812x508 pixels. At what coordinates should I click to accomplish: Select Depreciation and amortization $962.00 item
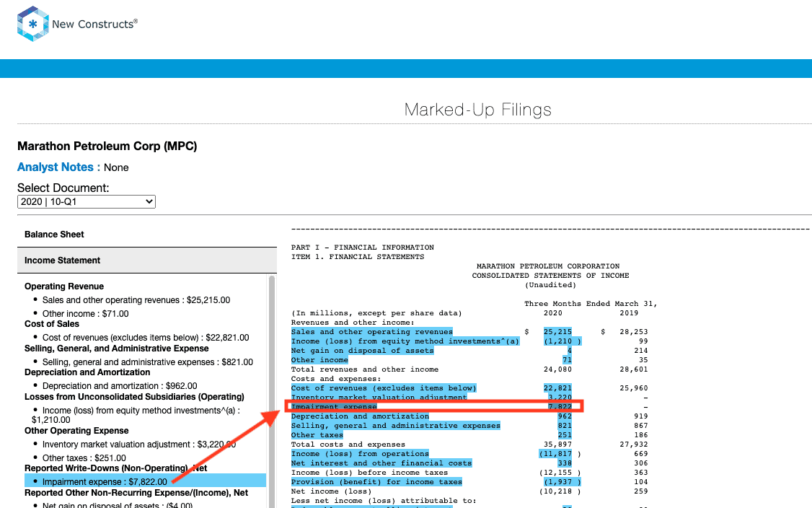(120, 385)
